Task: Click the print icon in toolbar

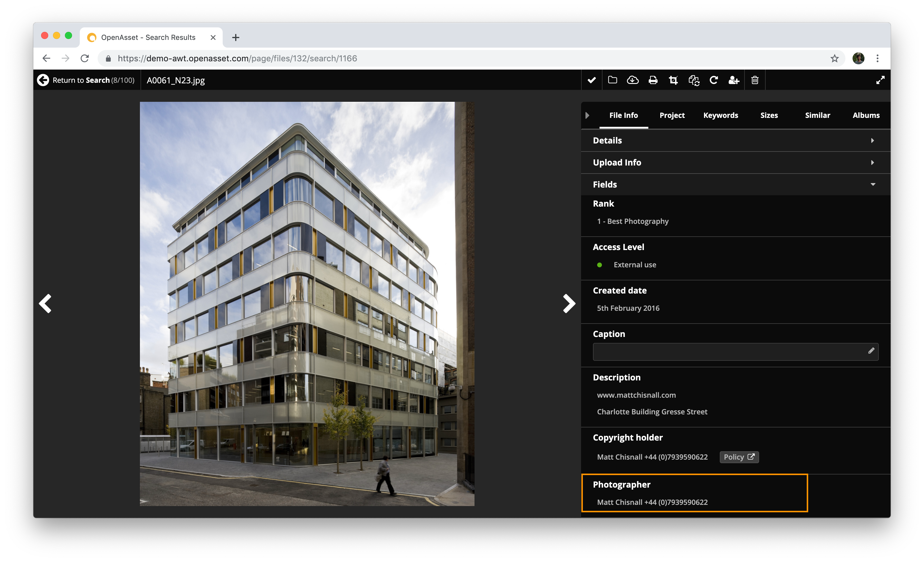Action: point(653,80)
